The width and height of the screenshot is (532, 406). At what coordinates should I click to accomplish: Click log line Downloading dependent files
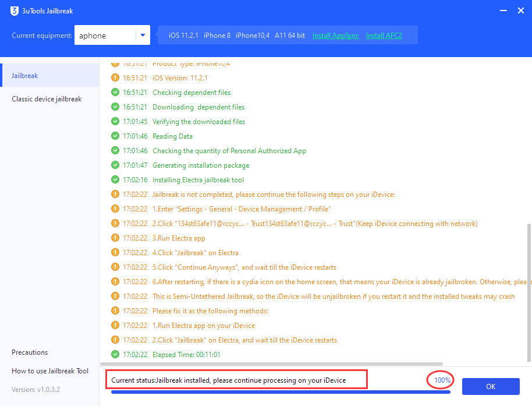point(198,107)
